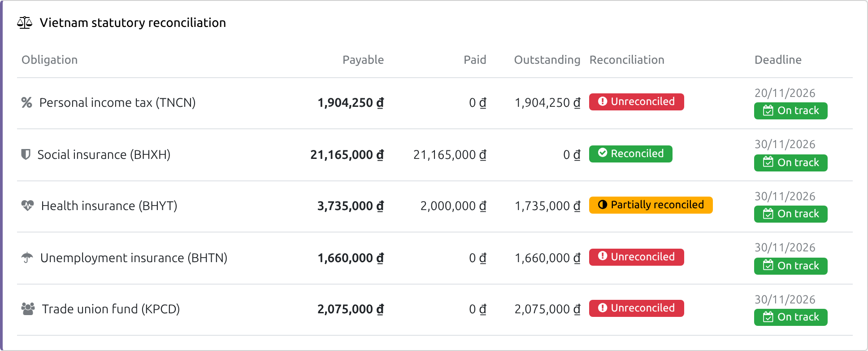868x351 pixels.
Task: Click the payable amount 3,735,000 ₫
Action: (x=351, y=206)
